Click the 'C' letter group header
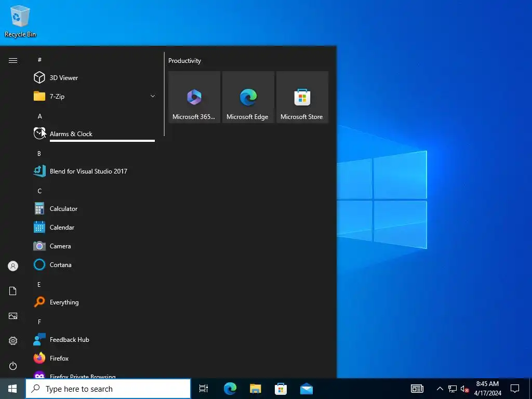 [39, 191]
